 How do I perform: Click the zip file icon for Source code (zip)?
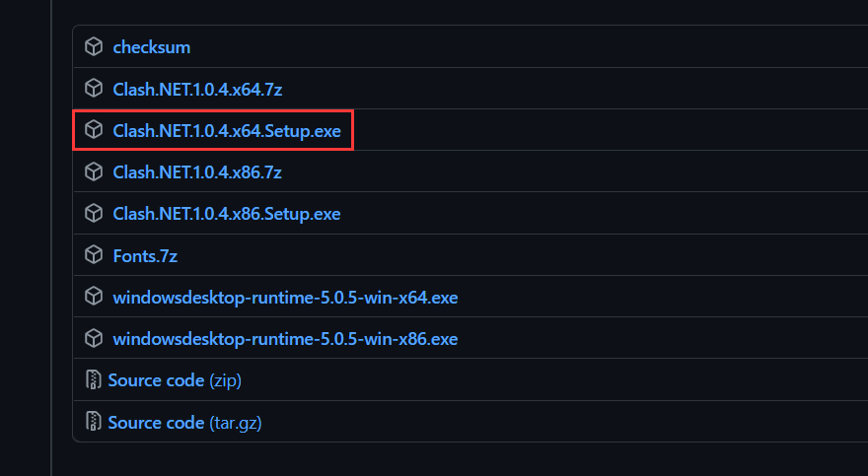pos(94,380)
